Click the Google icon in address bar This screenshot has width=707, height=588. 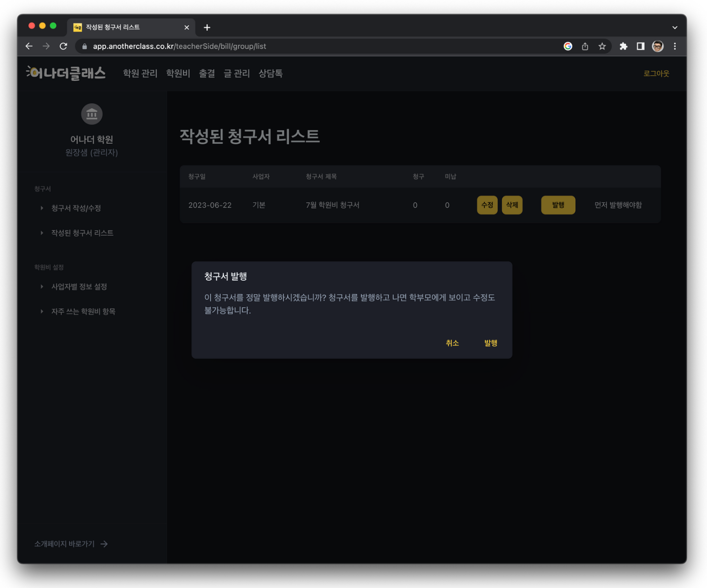568,46
